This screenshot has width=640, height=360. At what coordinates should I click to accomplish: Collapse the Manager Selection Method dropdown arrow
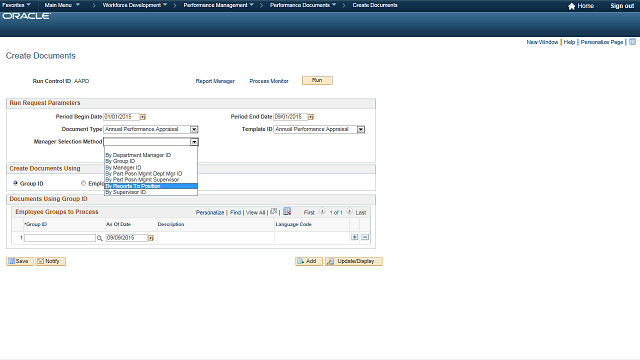(194, 142)
